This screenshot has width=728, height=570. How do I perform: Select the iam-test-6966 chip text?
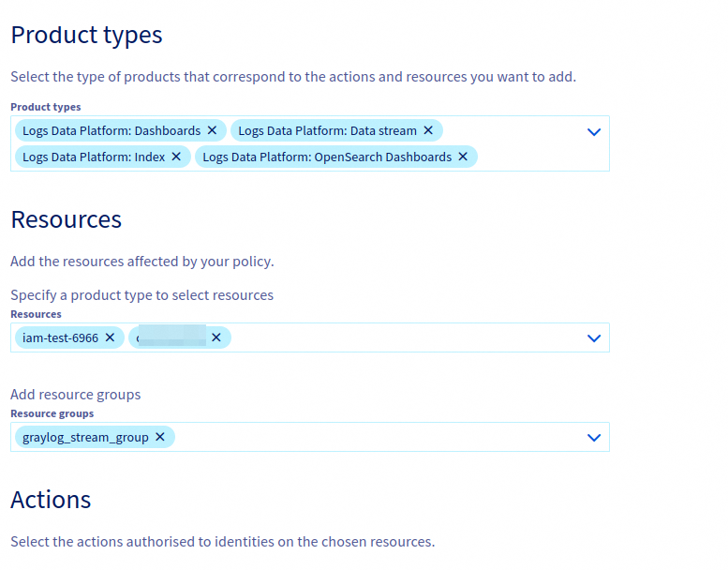coord(60,338)
